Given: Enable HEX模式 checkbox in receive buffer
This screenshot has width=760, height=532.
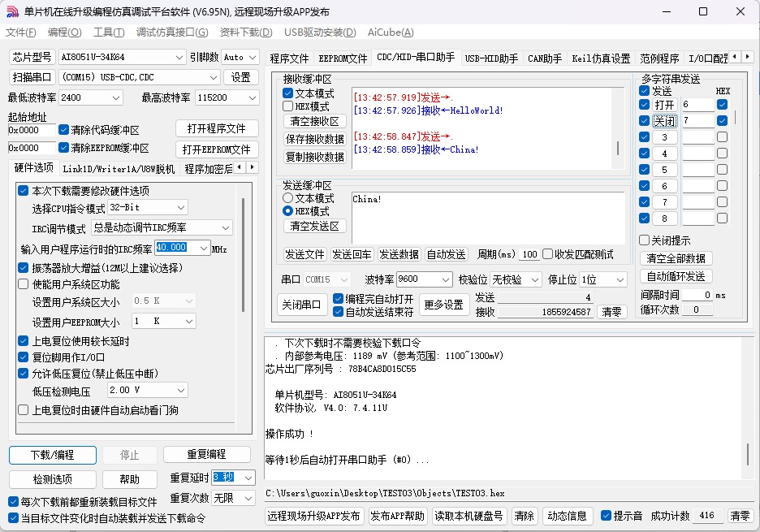Looking at the screenshot, I should click(287, 106).
